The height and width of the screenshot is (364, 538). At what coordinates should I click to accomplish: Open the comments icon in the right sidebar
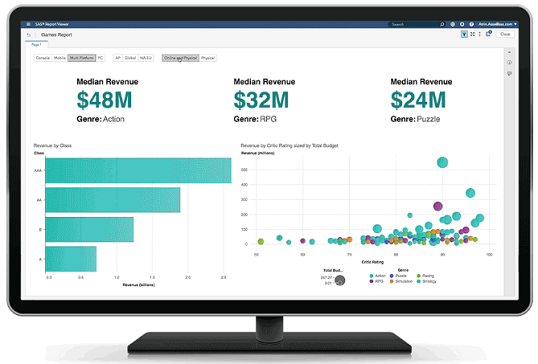[510, 73]
